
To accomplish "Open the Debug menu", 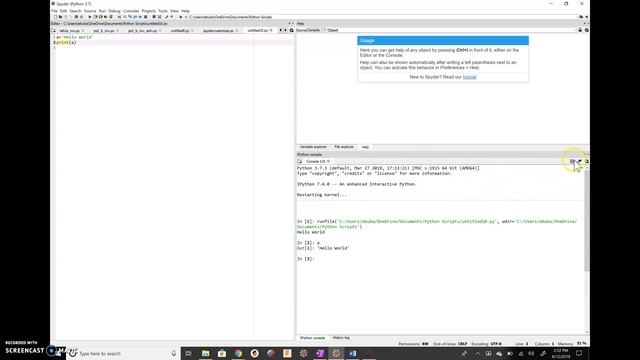I will click(x=114, y=11).
